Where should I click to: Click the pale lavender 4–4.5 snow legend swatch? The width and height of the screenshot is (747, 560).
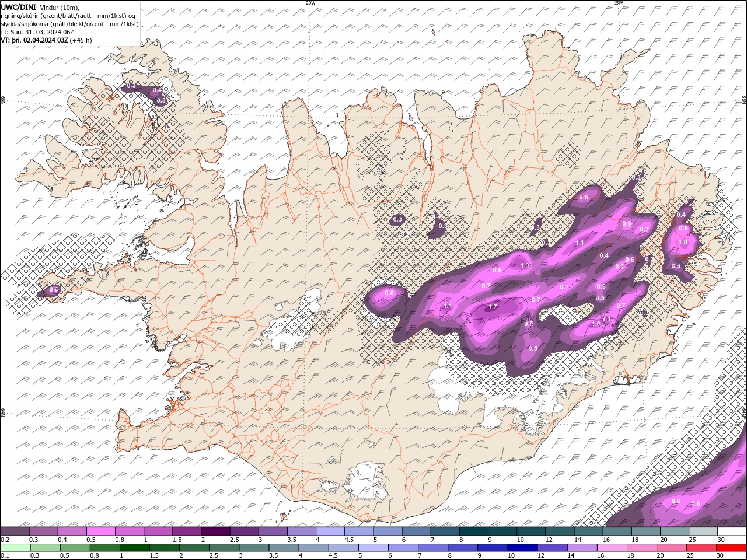pyautogui.click(x=330, y=531)
